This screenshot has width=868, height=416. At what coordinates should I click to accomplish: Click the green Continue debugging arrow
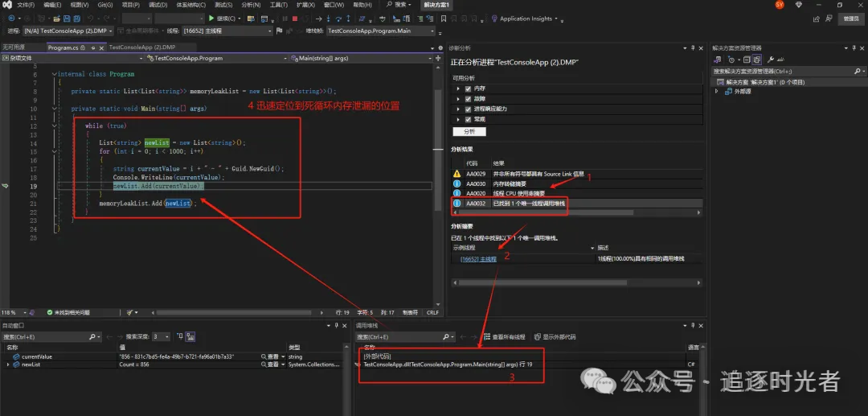pos(211,19)
